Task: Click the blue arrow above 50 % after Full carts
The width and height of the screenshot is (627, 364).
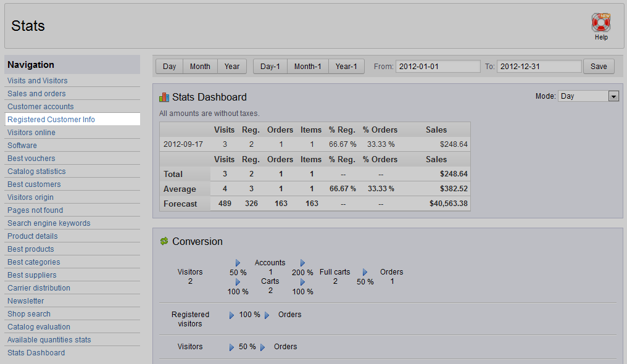Action: coord(365,272)
